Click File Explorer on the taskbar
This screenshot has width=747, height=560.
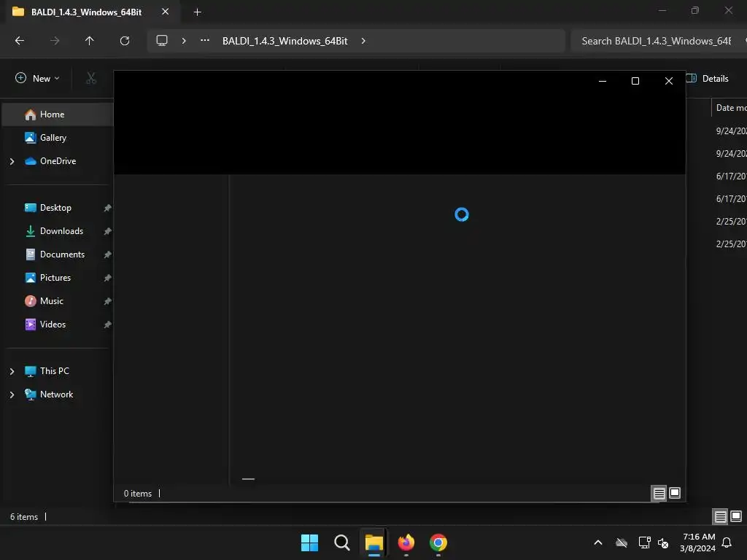tap(374, 542)
